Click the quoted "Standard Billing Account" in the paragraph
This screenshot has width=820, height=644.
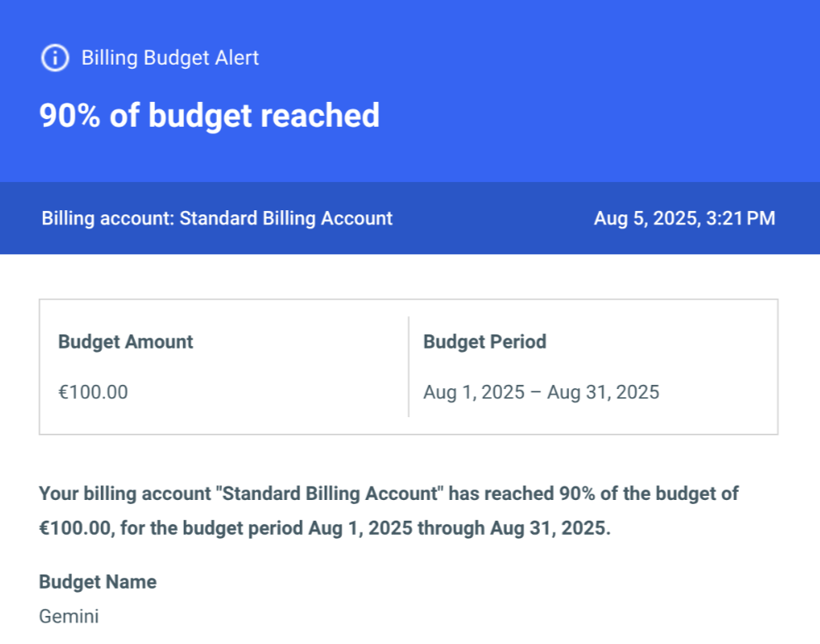tap(329, 494)
